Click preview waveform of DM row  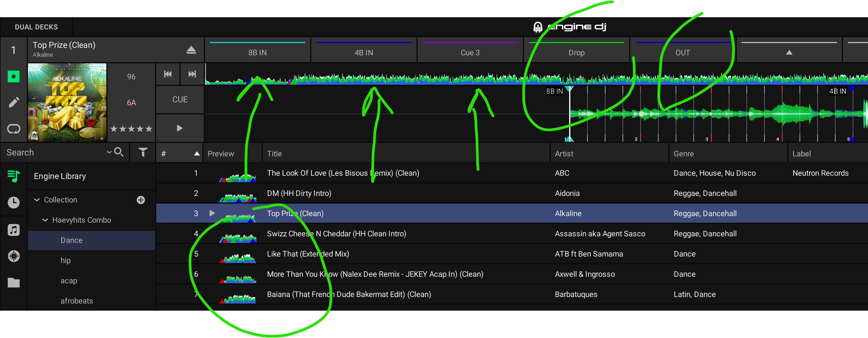coord(238,198)
